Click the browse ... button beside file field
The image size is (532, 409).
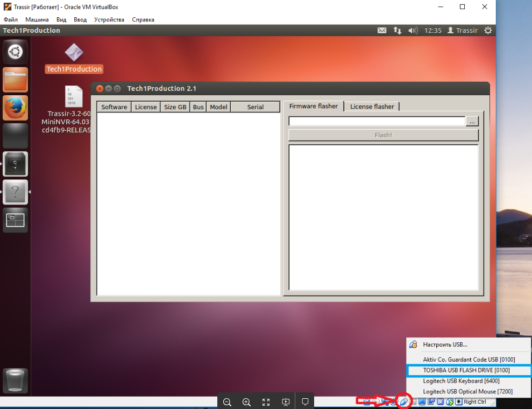click(472, 121)
